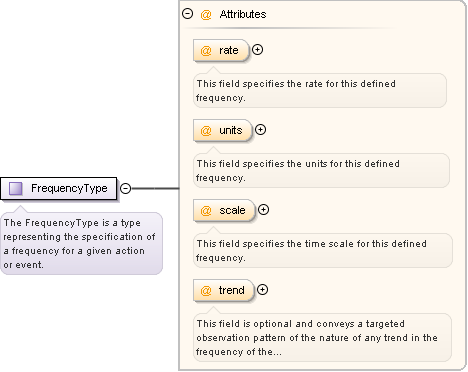The image size is (468, 372).
Task: Expand the trend attribute
Action: click(263, 290)
